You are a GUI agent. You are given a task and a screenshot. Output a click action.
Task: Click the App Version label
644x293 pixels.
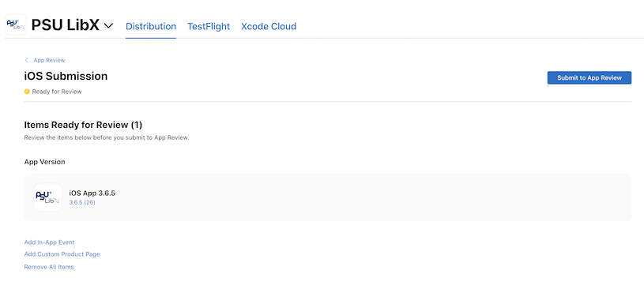(x=44, y=162)
